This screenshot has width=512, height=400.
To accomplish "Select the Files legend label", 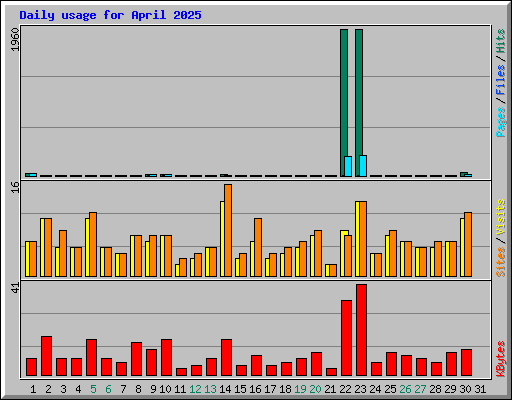I will click(500, 80).
